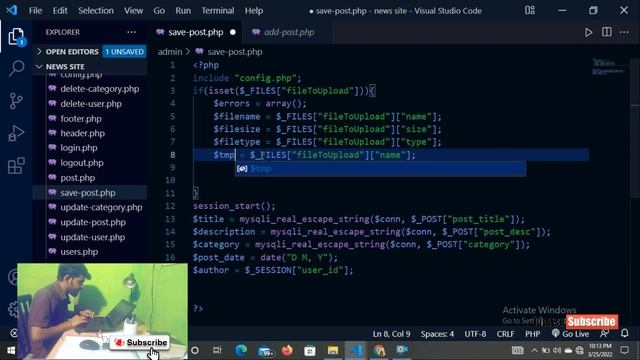Click the red Subscribe button near Go Live
The width and height of the screenshot is (640, 360).
coord(591,321)
